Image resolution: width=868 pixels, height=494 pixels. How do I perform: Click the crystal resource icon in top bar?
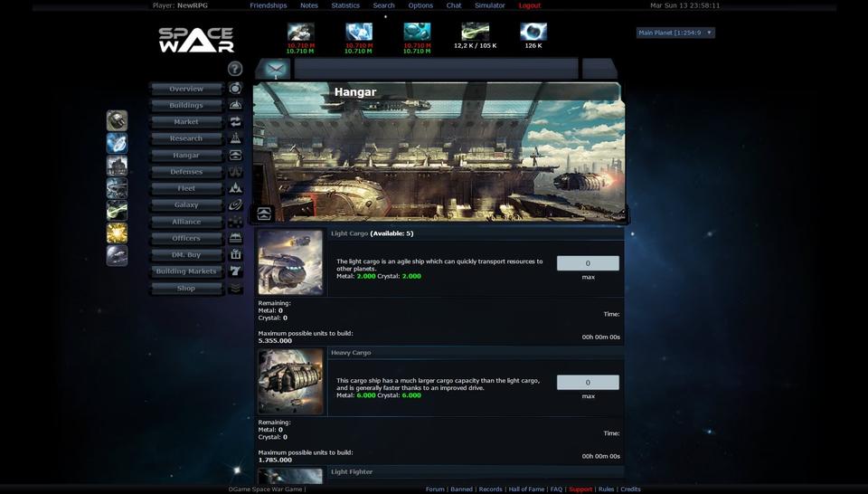click(359, 32)
